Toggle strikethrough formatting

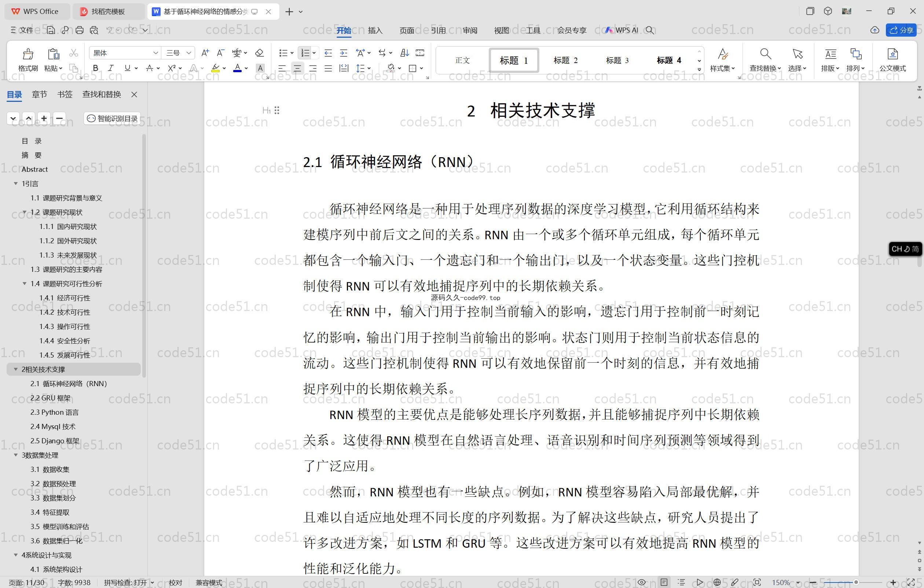pyautogui.click(x=150, y=68)
